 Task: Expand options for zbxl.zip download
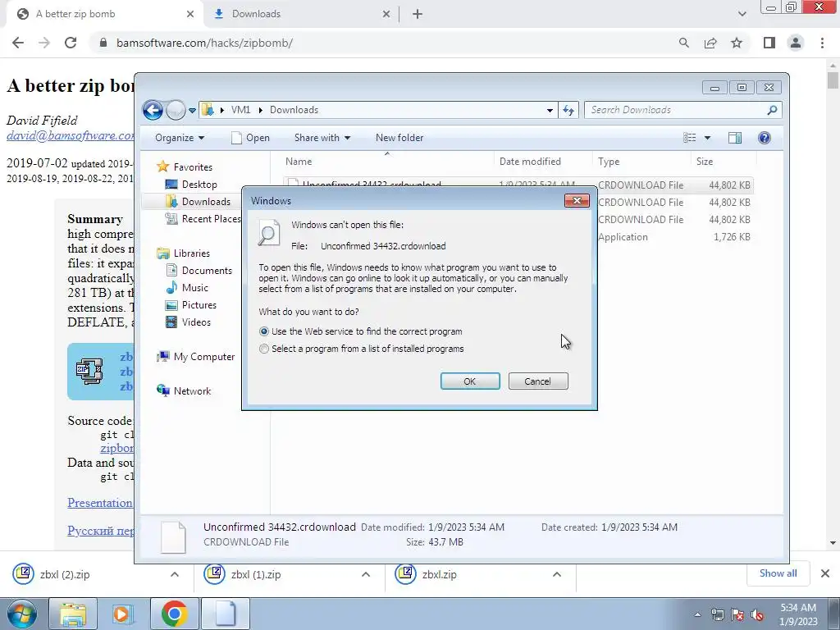[557, 574]
